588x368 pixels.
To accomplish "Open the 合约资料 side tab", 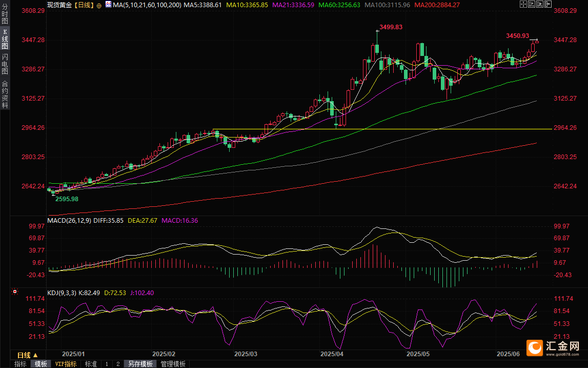I will point(5,94).
